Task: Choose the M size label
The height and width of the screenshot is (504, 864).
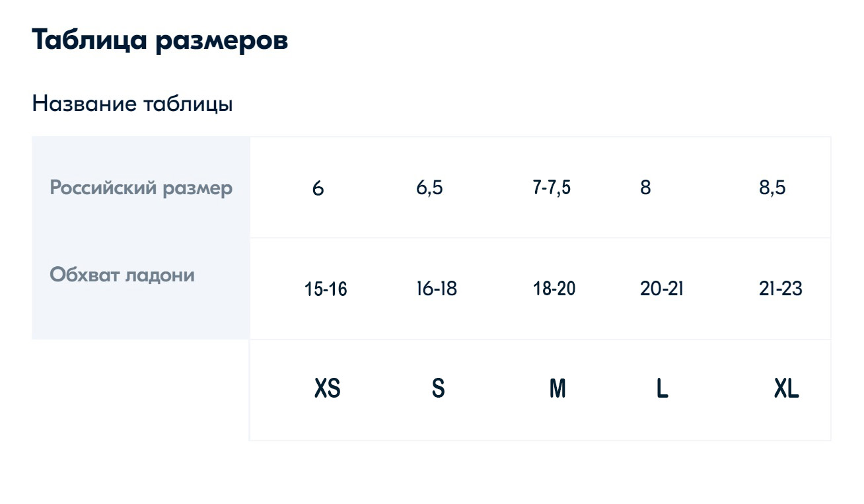Action: pos(558,388)
